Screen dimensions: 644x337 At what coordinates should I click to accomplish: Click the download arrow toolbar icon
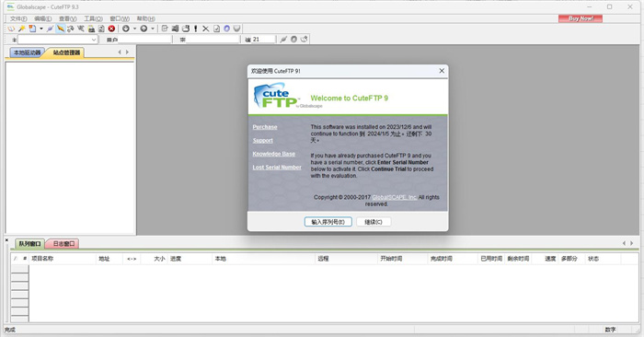click(x=126, y=29)
